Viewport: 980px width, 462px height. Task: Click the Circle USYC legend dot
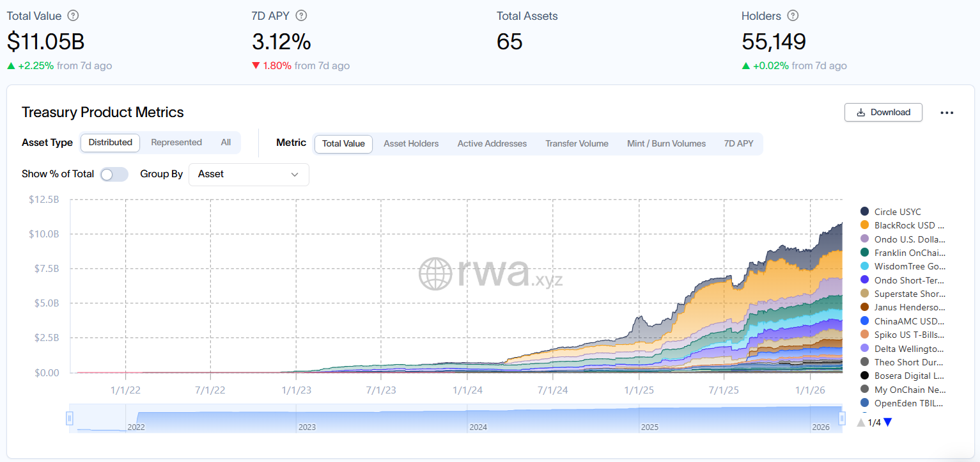864,212
